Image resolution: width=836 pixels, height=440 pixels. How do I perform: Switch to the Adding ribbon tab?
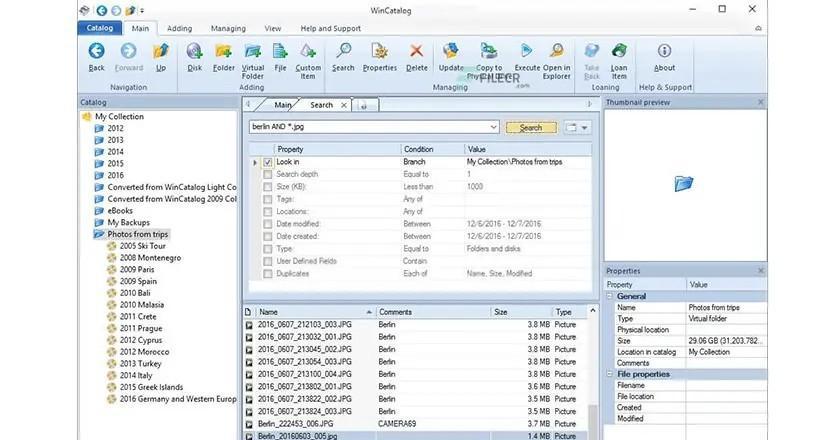coord(179,28)
